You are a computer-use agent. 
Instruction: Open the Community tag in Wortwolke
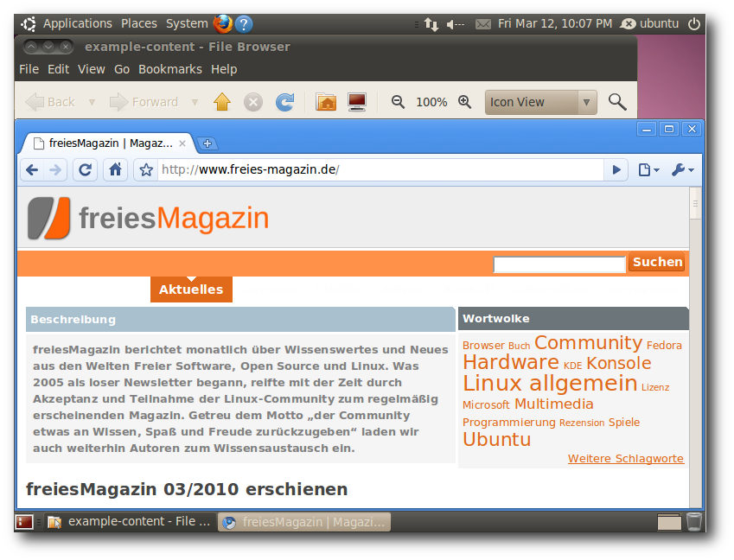pyautogui.click(x=588, y=343)
